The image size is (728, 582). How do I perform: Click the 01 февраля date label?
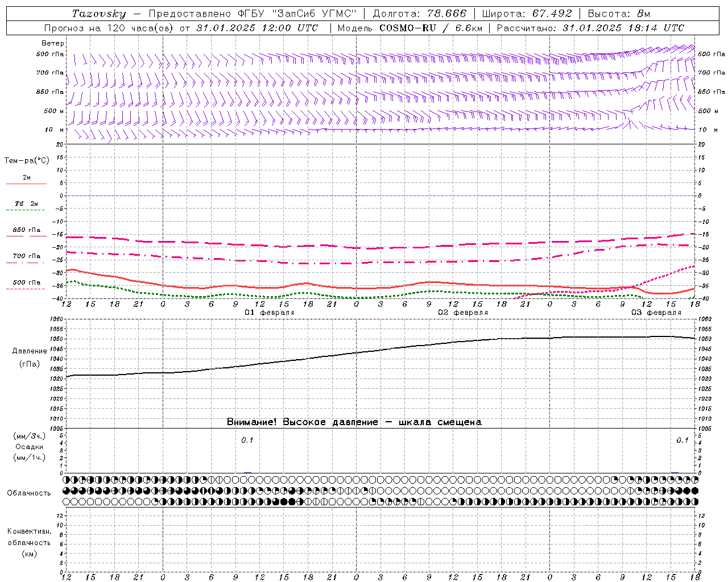[270, 313]
